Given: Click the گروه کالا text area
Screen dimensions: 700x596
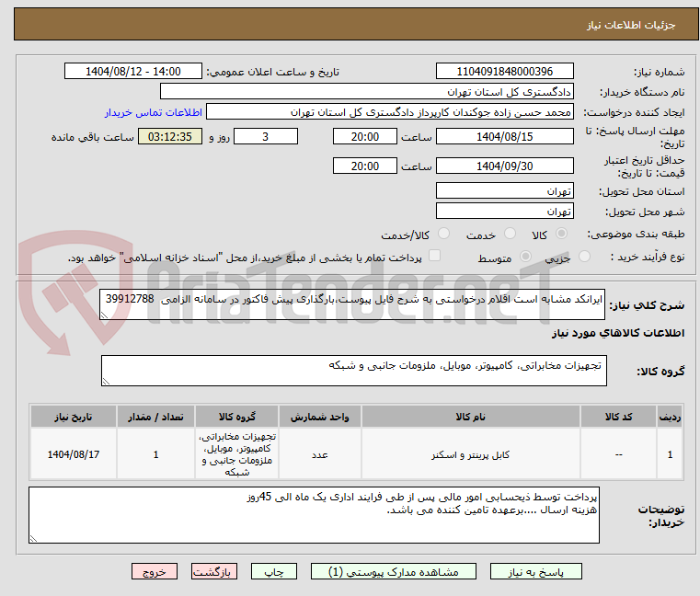Looking at the screenshot, I should (354, 371).
